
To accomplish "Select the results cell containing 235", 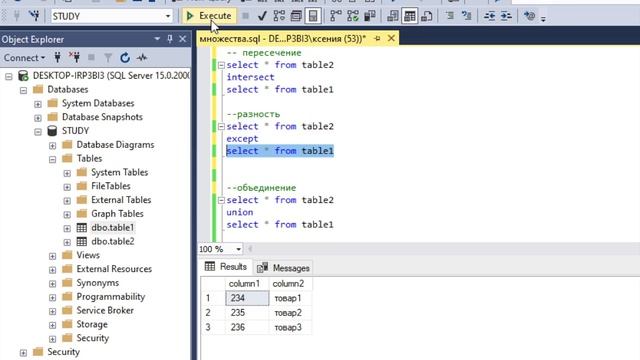I will [x=247, y=313].
